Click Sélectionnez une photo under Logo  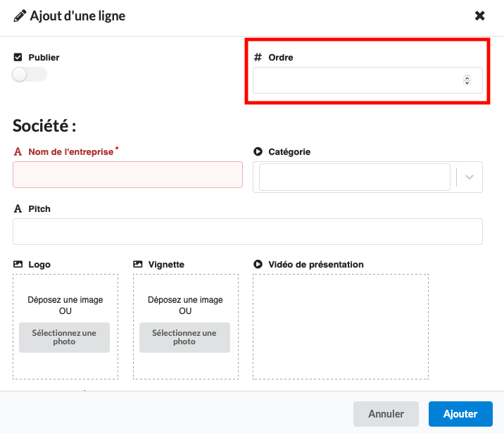(x=65, y=337)
